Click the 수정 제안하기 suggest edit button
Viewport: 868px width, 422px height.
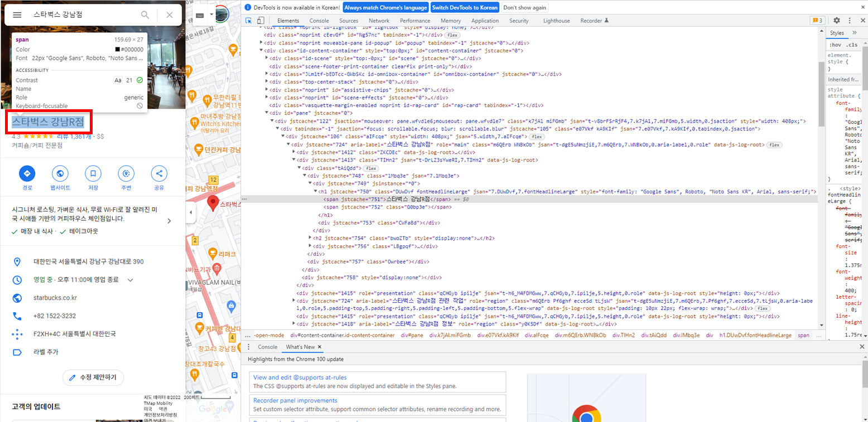(93, 377)
